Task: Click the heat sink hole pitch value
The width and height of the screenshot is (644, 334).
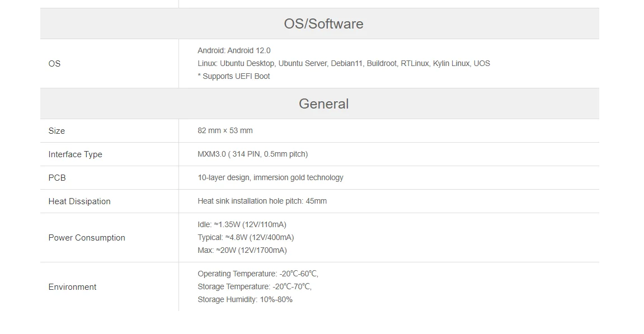Action: 262,201
